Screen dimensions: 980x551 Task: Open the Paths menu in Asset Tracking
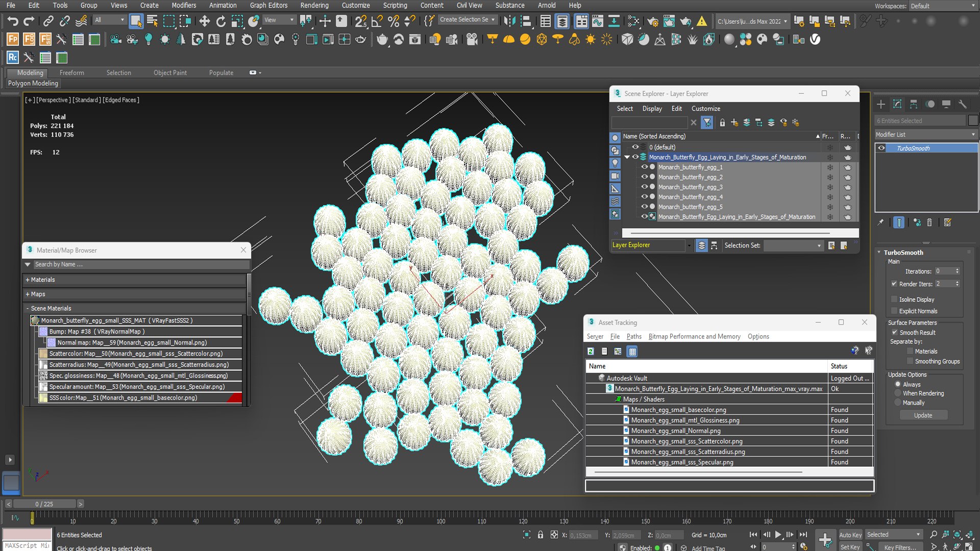pyautogui.click(x=634, y=337)
